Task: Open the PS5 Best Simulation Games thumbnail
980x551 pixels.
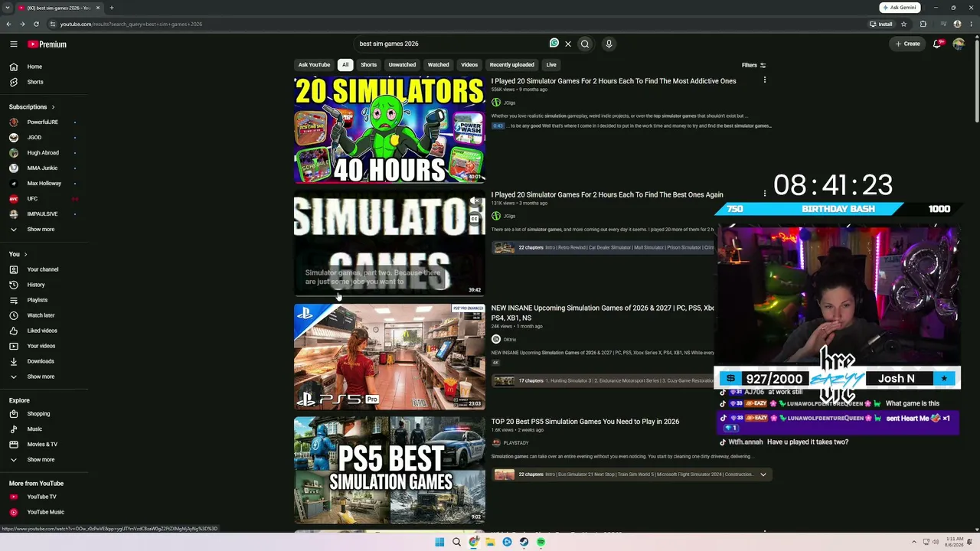Action: [389, 470]
